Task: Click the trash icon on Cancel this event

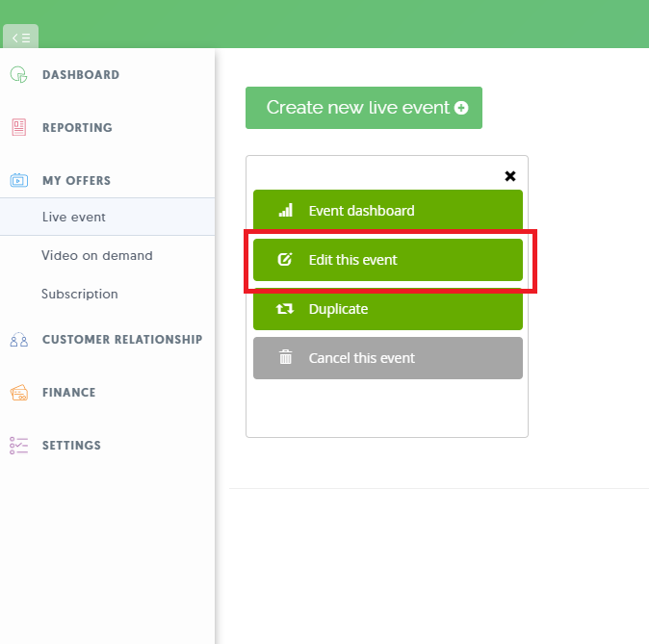Action: (x=286, y=357)
